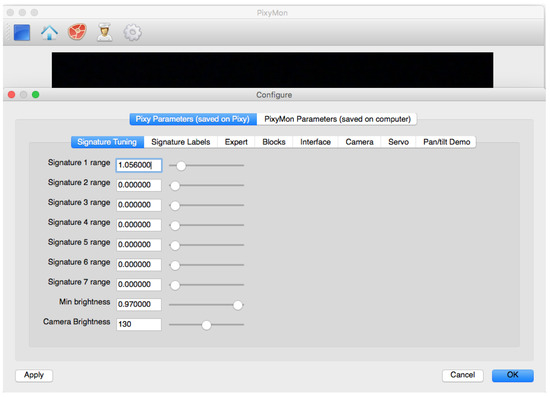Go to the Interface tab
The width and height of the screenshot is (550, 397).
point(315,142)
